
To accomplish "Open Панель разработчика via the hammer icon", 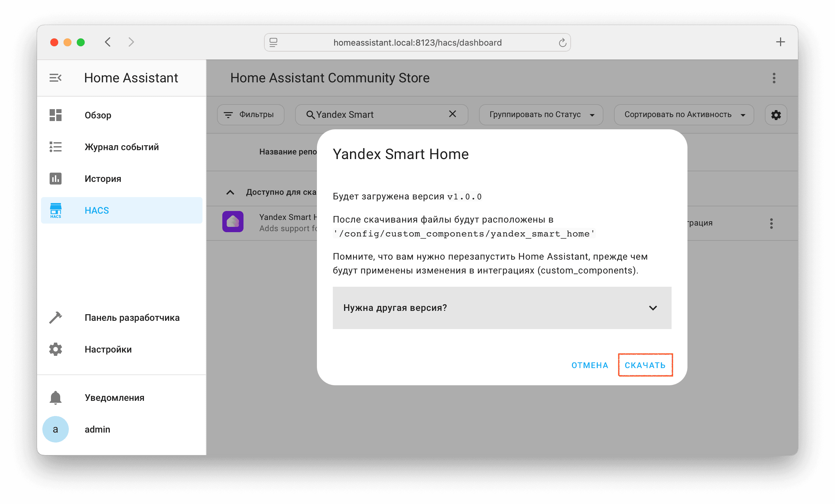I will point(56,318).
